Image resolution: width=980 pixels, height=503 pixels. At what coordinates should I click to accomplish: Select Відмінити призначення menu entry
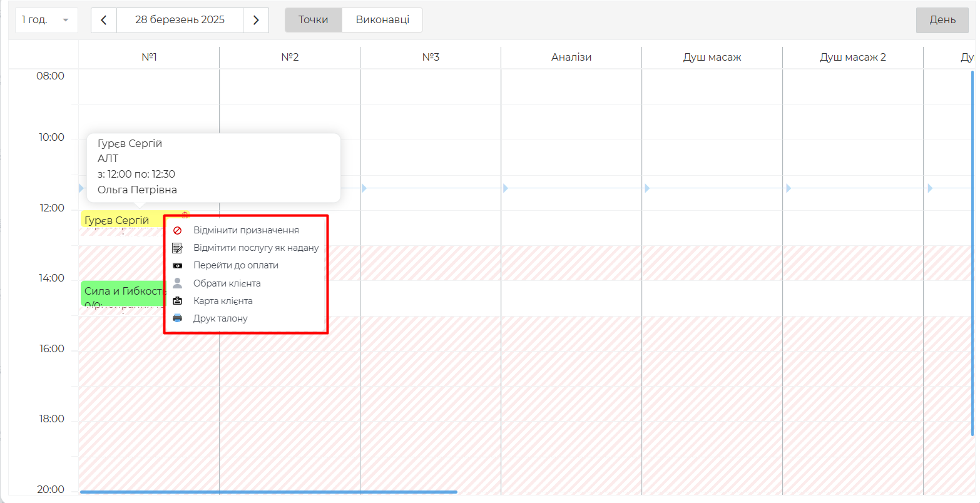point(246,230)
